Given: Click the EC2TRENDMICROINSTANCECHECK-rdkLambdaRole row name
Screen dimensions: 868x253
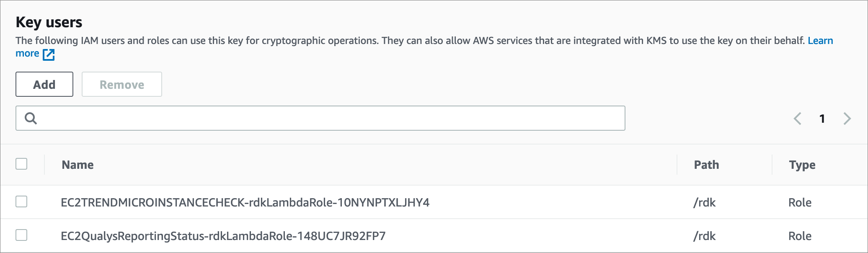Looking at the screenshot, I should pyautogui.click(x=245, y=203).
